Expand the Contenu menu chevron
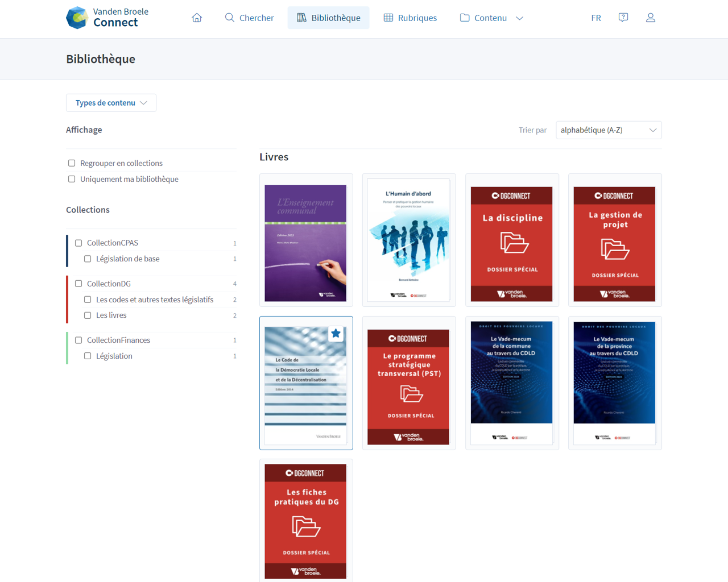Screen dimensions: 728x582 [519, 18]
